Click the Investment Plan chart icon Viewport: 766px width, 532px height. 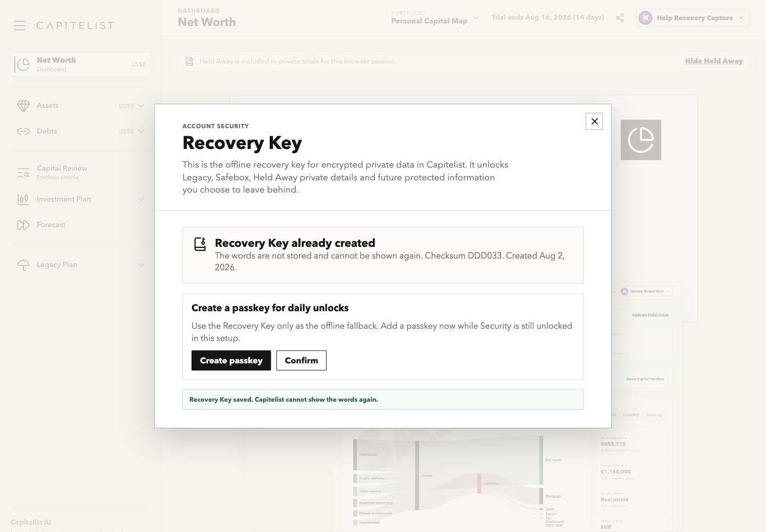tap(23, 199)
